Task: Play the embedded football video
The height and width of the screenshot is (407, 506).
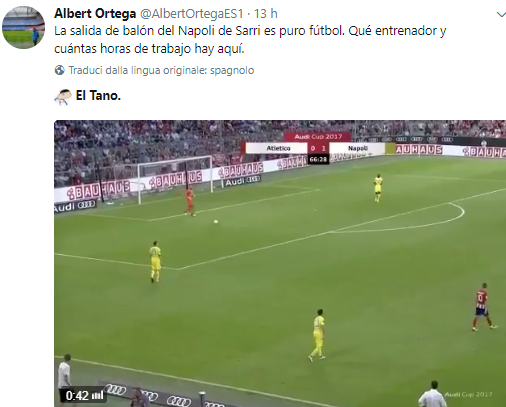Action: click(x=280, y=263)
